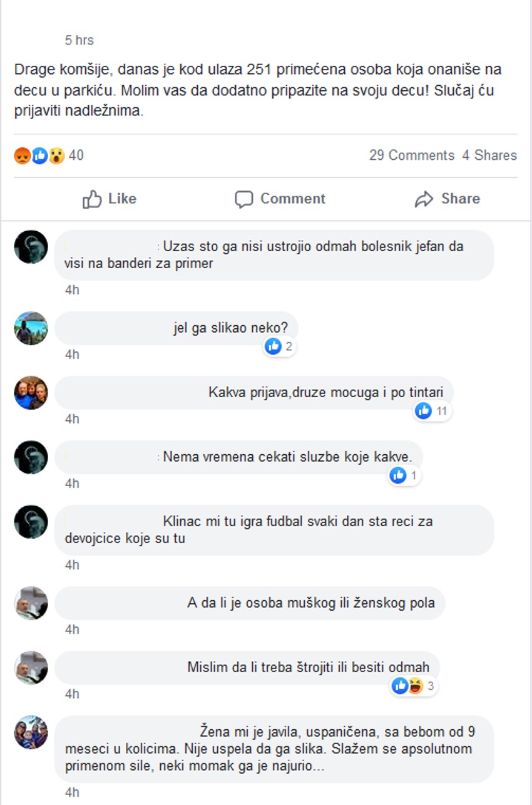Click the like badge on 'Nema vremena cekati' comment
532x805 pixels.
tap(404, 475)
